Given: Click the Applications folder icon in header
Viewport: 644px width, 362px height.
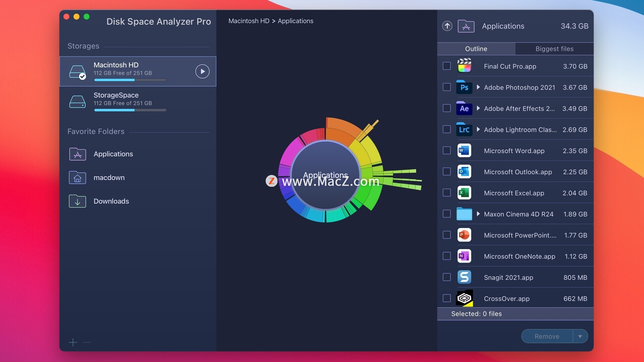Looking at the screenshot, I should [x=466, y=26].
